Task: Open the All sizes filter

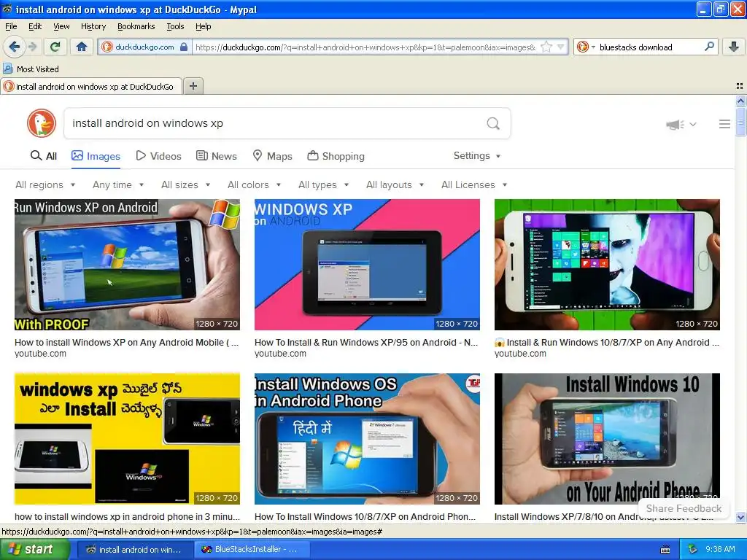Action: coord(185,184)
